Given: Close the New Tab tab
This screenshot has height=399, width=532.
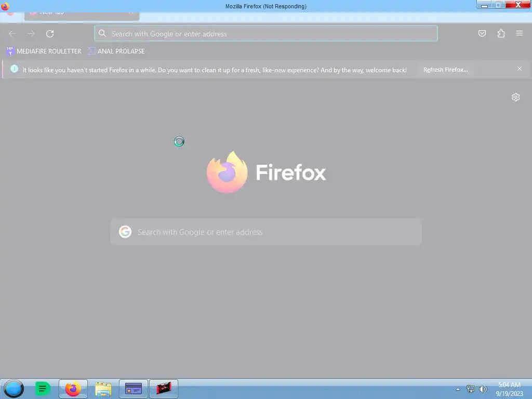Looking at the screenshot, I should (x=131, y=13).
